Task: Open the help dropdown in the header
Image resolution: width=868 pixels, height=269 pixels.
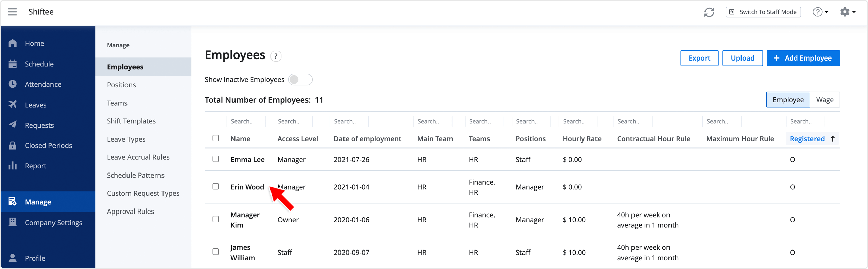Action: 820,12
